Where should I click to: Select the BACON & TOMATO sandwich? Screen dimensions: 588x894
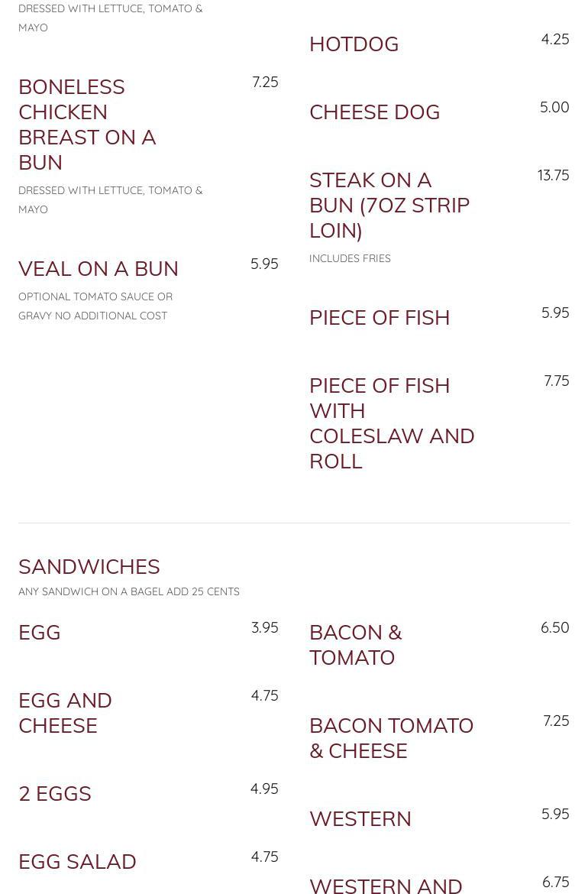[356, 646]
